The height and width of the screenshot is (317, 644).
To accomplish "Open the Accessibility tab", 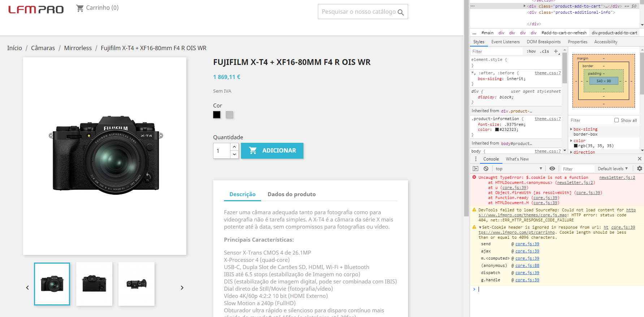I will pyautogui.click(x=606, y=42).
